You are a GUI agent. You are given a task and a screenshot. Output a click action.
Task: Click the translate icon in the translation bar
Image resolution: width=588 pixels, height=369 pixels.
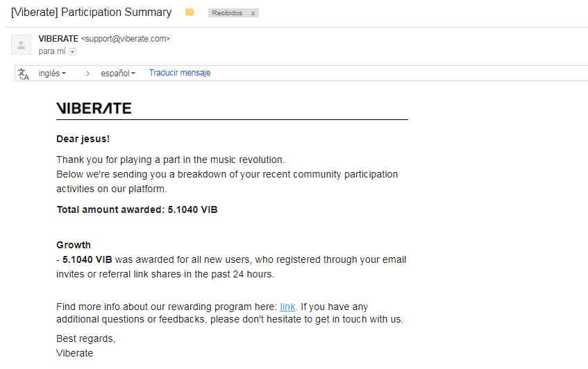pos(24,74)
